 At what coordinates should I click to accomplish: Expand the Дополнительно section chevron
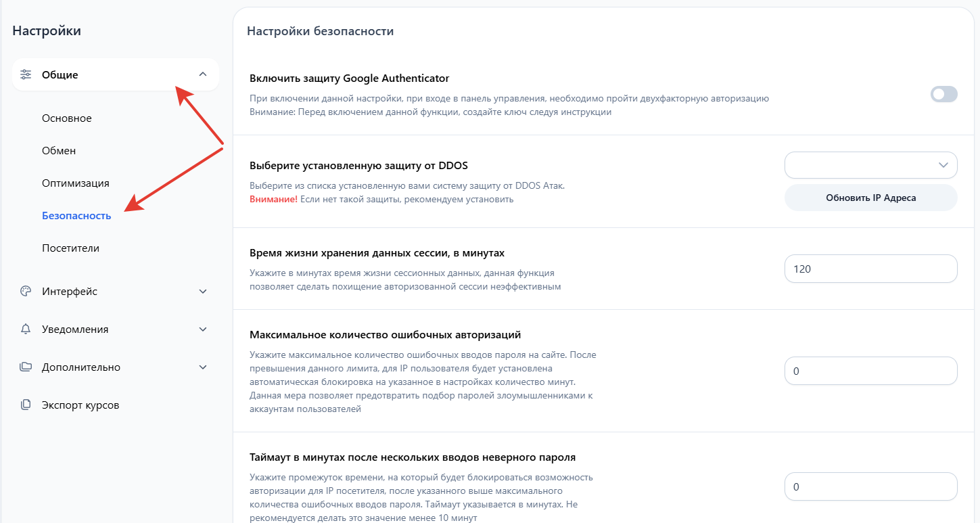[x=203, y=367]
